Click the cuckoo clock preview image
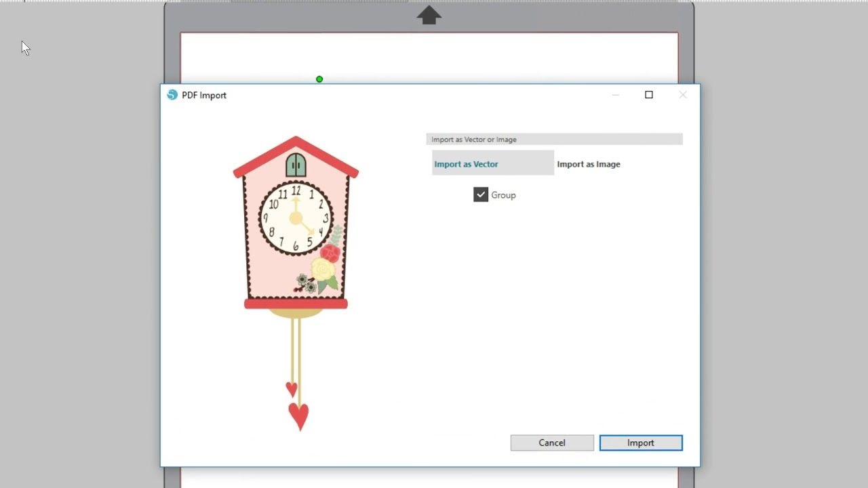868x488 pixels. click(296, 283)
